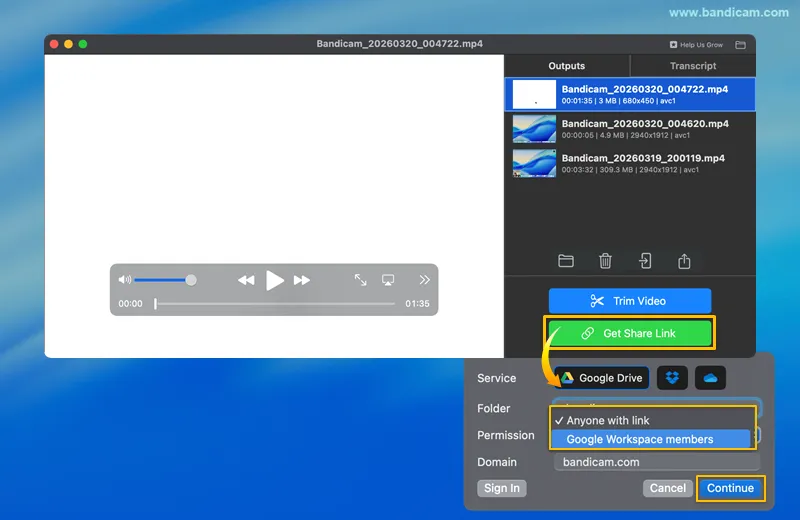Select Bandicam_20260320_004620.mp4 in outputs list

630,129
